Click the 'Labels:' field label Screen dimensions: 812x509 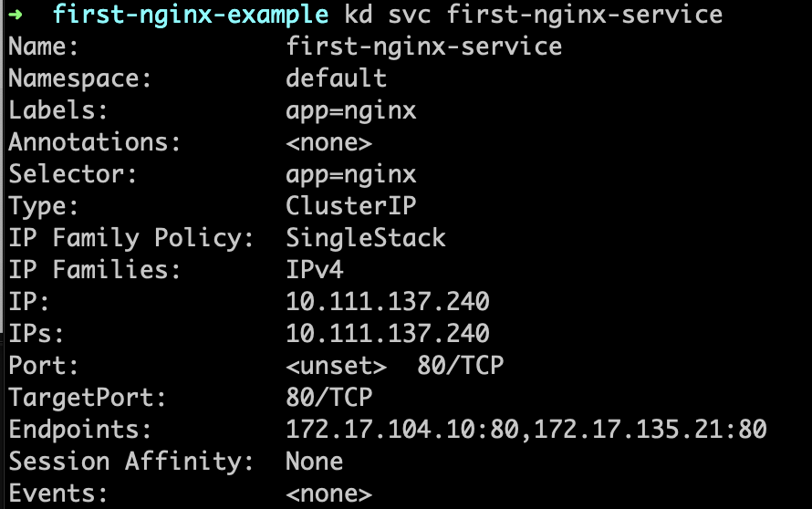pyautogui.click(x=58, y=110)
